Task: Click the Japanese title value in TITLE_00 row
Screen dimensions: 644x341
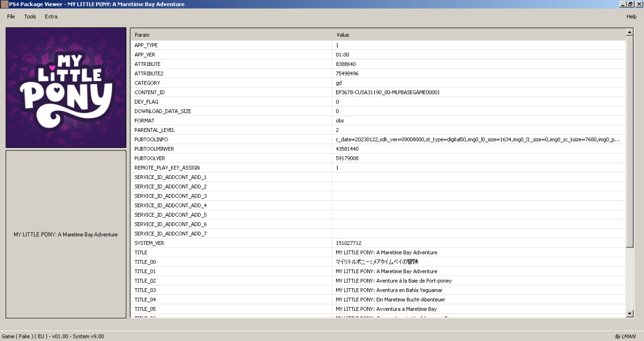Action: click(377, 262)
